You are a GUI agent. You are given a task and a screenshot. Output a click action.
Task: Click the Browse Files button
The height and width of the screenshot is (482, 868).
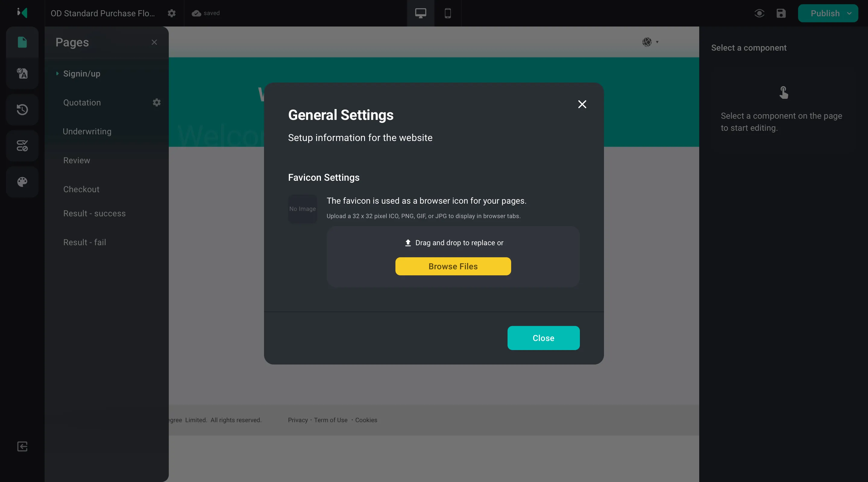click(x=453, y=266)
